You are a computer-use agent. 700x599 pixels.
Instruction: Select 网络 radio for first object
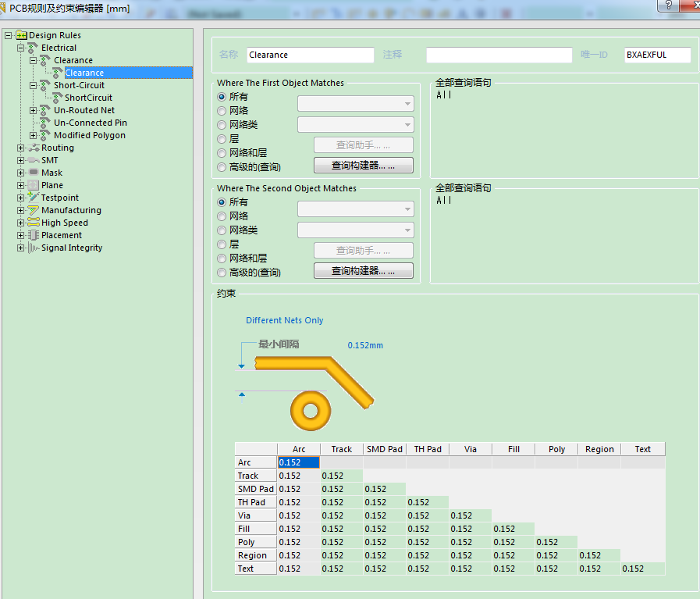click(222, 111)
